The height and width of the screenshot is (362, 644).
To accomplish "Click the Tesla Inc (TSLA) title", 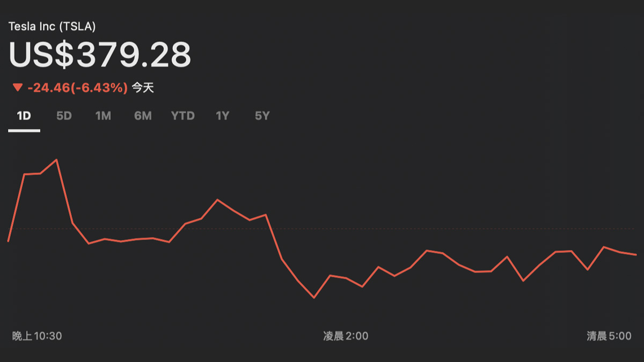I will pyautogui.click(x=52, y=26).
